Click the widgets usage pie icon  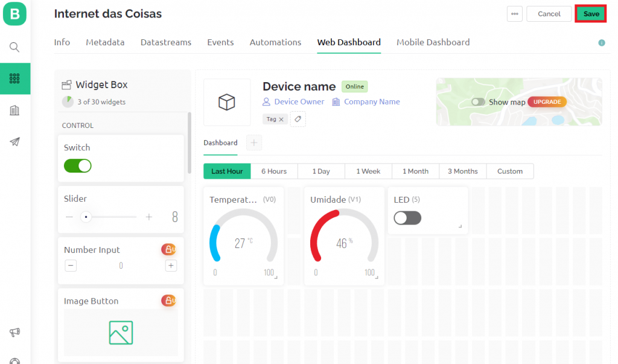[68, 102]
